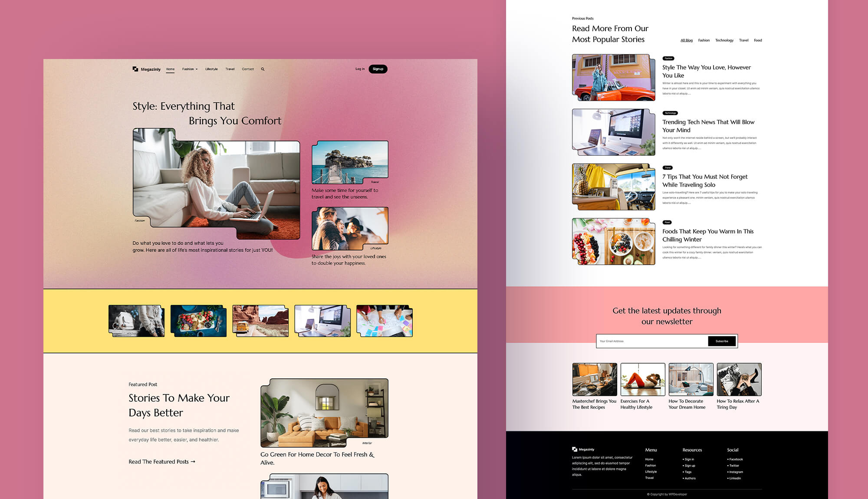The image size is (868, 499).
Task: Select the Food filter tab
Action: pos(758,40)
